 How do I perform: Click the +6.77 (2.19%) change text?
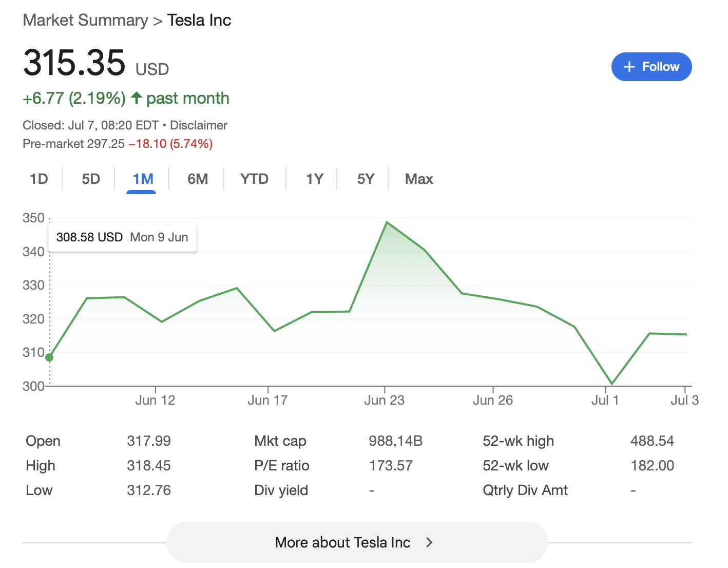pos(74,98)
